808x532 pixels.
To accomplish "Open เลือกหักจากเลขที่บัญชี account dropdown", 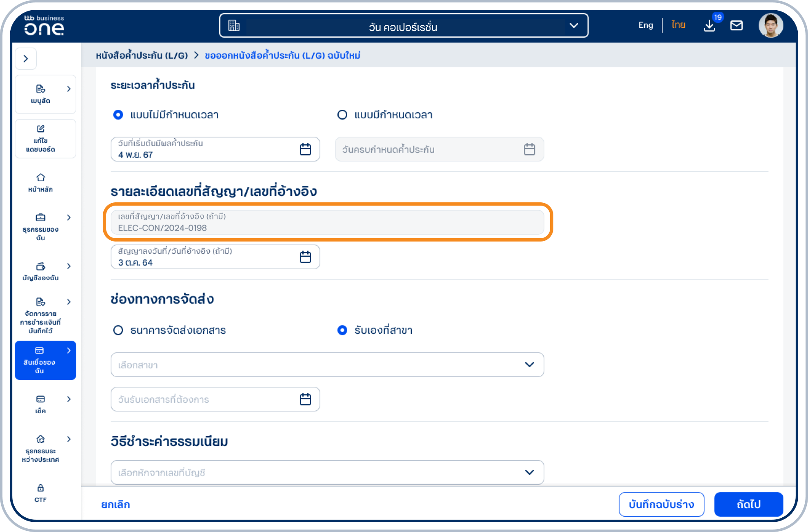I will tap(327, 472).
